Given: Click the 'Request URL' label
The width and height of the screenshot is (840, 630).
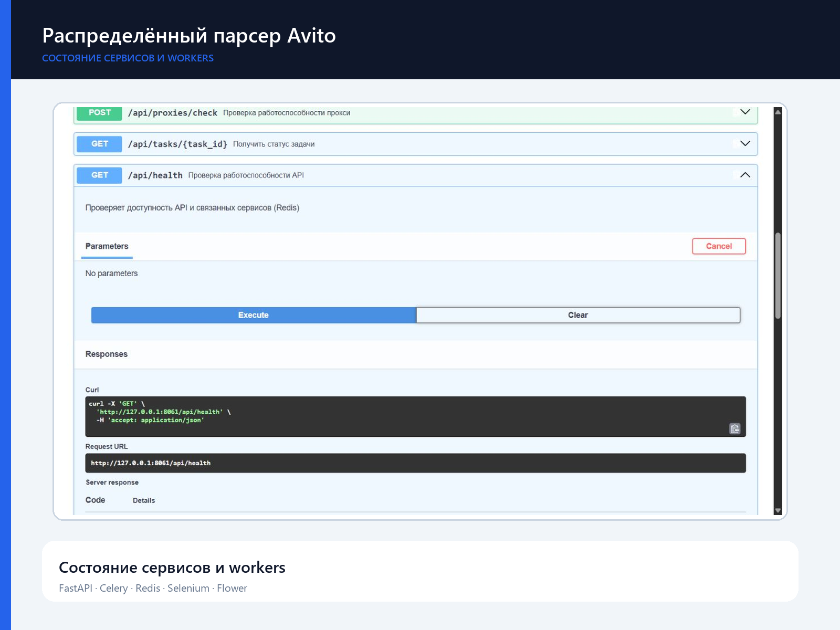Looking at the screenshot, I should (107, 447).
